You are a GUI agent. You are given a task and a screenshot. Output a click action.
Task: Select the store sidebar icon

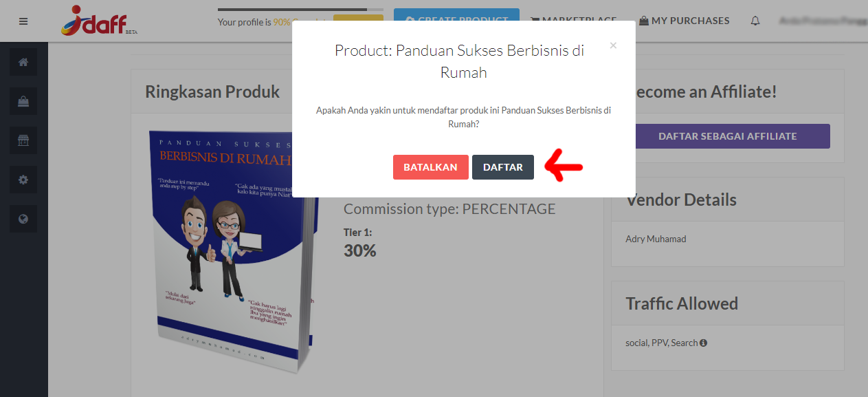[x=23, y=140]
